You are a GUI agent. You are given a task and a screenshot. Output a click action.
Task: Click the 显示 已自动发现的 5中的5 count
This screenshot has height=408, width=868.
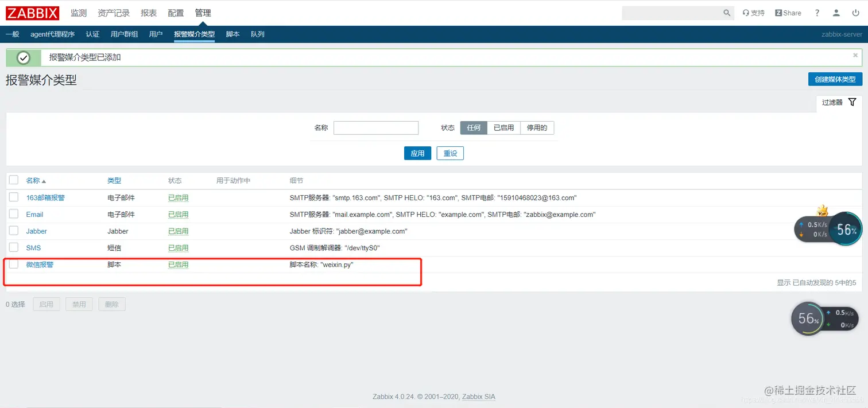[816, 282]
